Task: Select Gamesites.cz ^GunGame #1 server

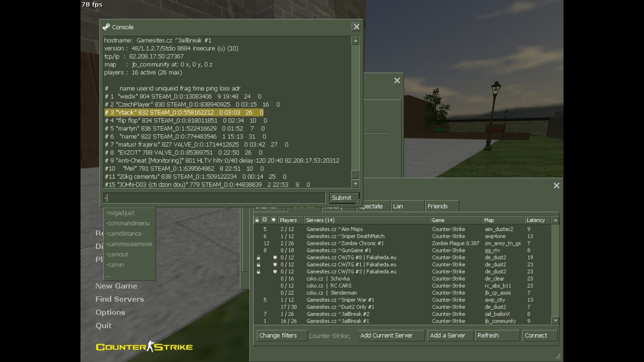Action: tap(402, 251)
